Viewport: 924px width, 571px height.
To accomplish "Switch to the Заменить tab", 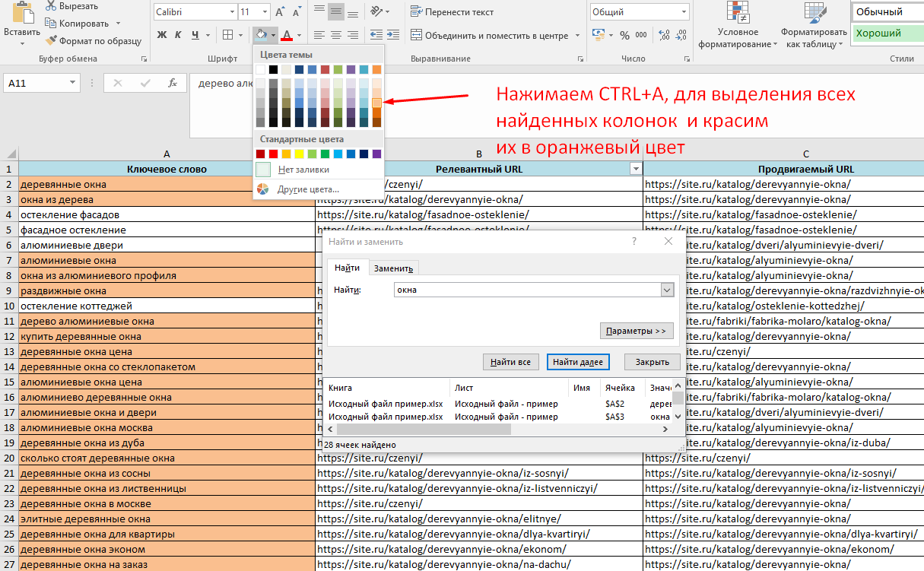I will (393, 268).
